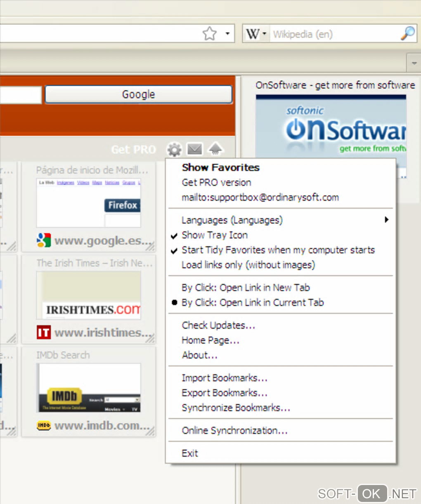The image size is (421, 504).
Task: Select By Click: Open Link in New Tab
Action: tap(281, 287)
